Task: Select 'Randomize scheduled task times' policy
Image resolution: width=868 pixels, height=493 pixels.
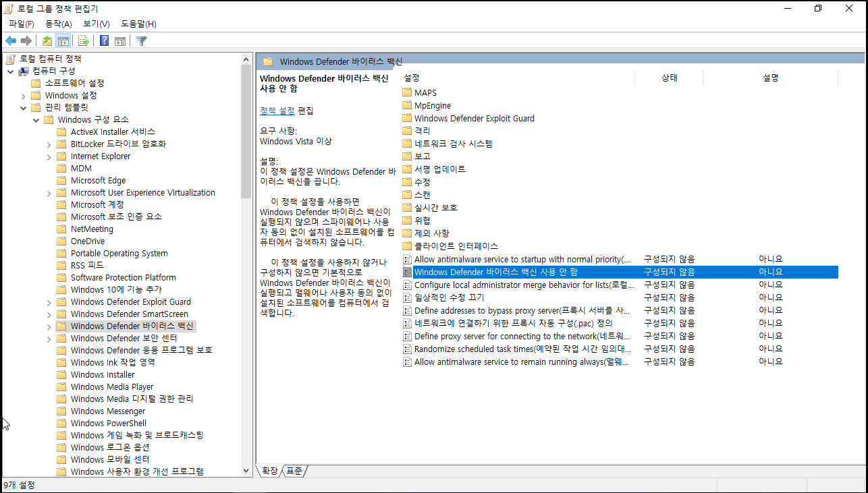Action: [x=620, y=349]
